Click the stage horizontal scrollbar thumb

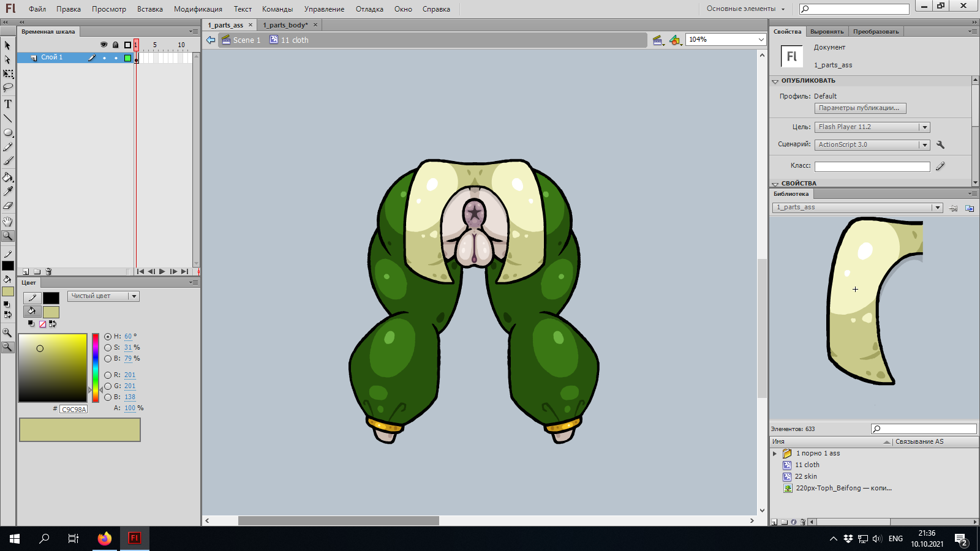pyautogui.click(x=339, y=521)
